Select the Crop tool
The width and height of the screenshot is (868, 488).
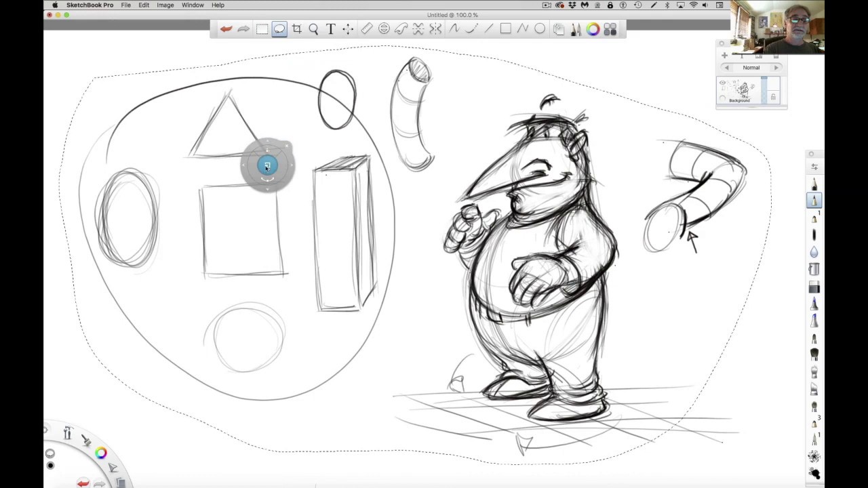(x=296, y=29)
